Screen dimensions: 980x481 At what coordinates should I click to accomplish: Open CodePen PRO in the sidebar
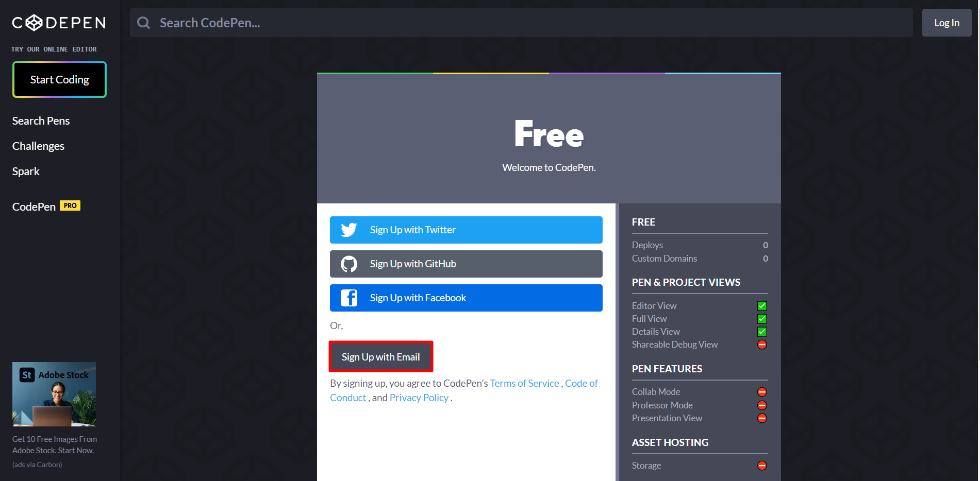point(46,206)
